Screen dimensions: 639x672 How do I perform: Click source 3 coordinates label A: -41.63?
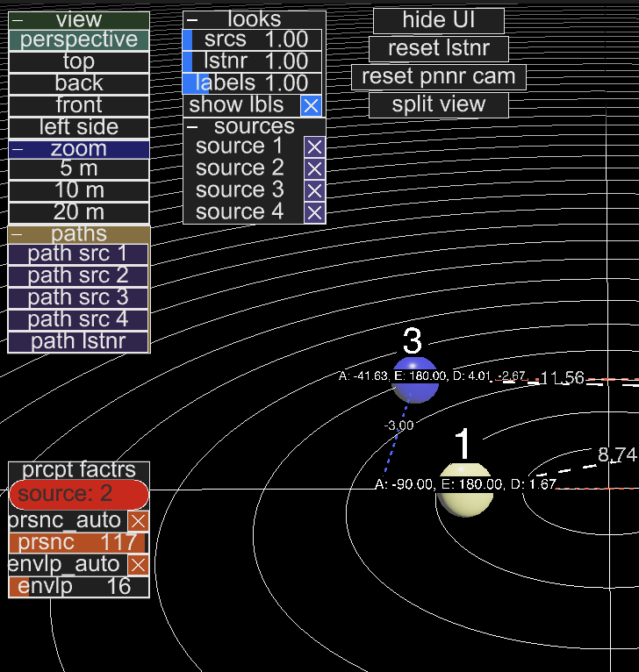click(414, 375)
